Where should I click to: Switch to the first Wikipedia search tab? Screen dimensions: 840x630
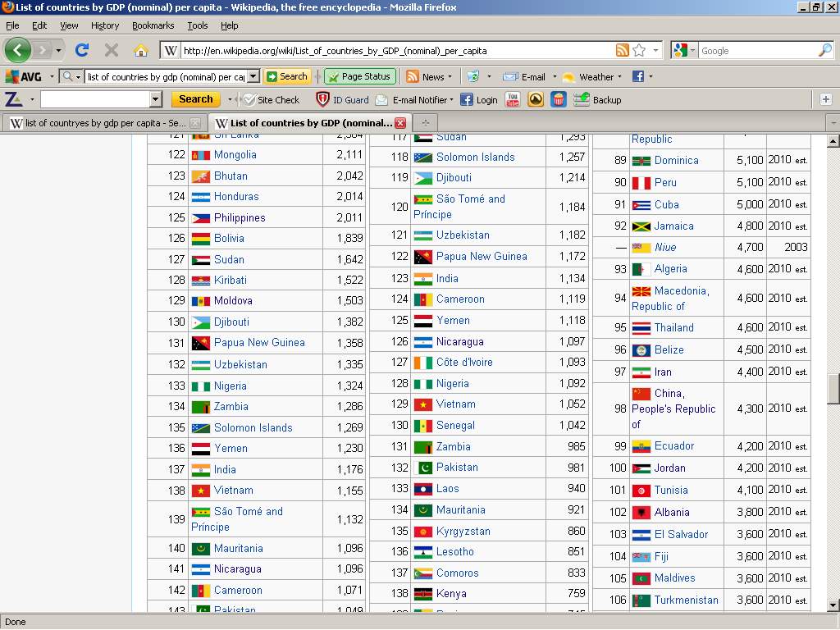point(97,123)
